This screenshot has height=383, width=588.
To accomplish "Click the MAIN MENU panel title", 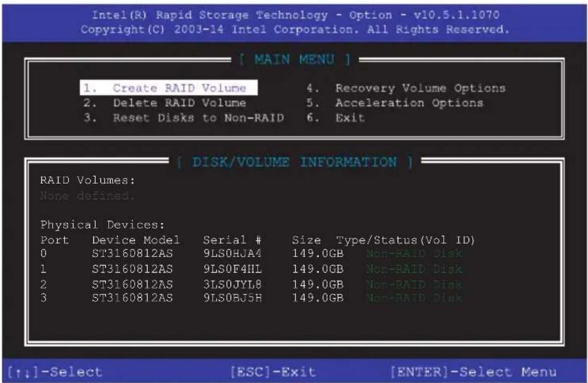I will tap(294, 59).
